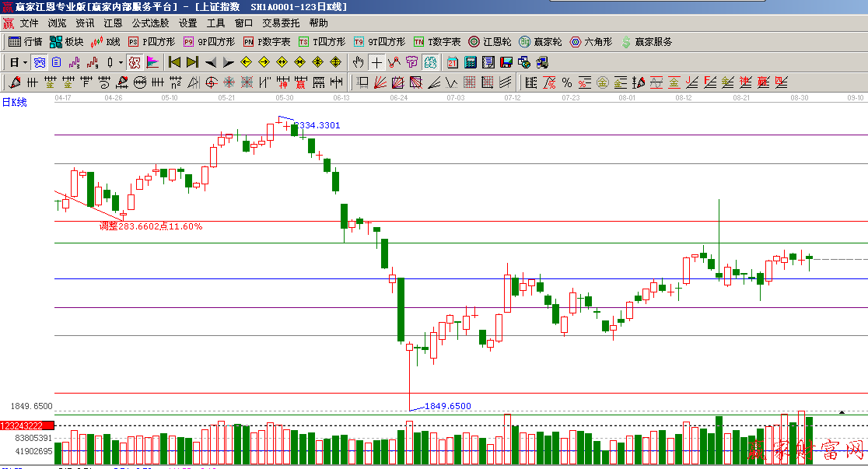Open the 公式选股 menu
This screenshot has width=868, height=469.
[x=150, y=23]
